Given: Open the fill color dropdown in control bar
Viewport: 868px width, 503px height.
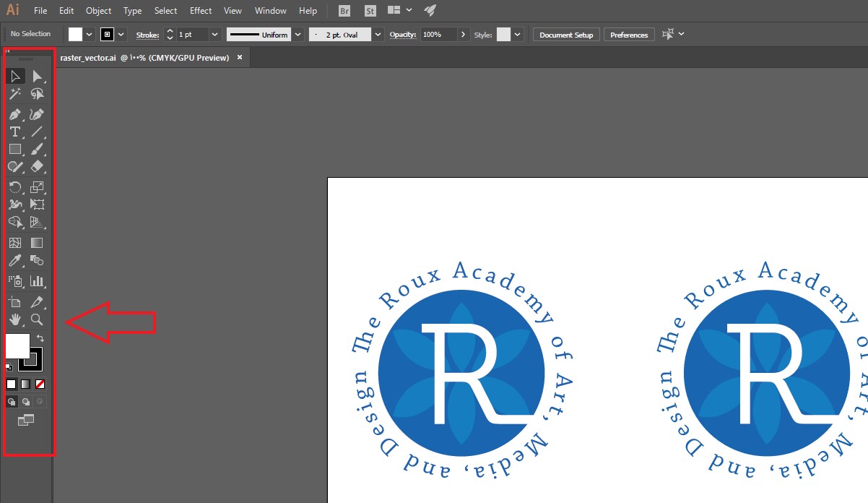Looking at the screenshot, I should [x=90, y=34].
